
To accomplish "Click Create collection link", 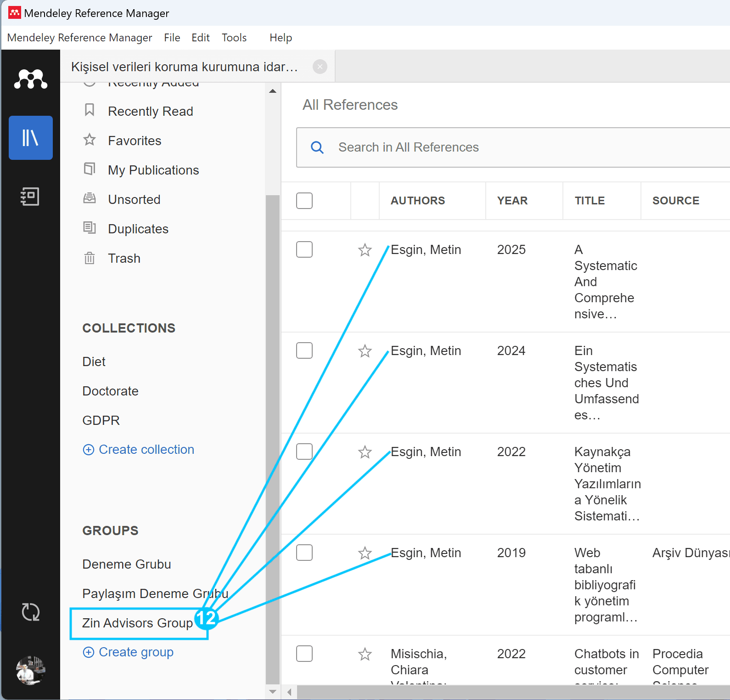I will click(x=146, y=450).
